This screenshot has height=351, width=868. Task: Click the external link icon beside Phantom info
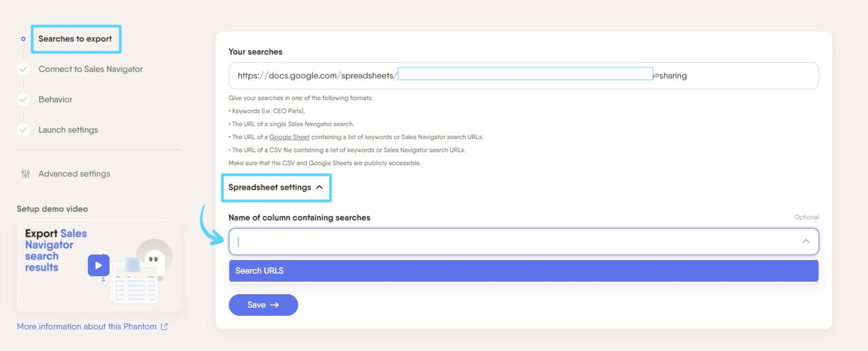[164, 327]
